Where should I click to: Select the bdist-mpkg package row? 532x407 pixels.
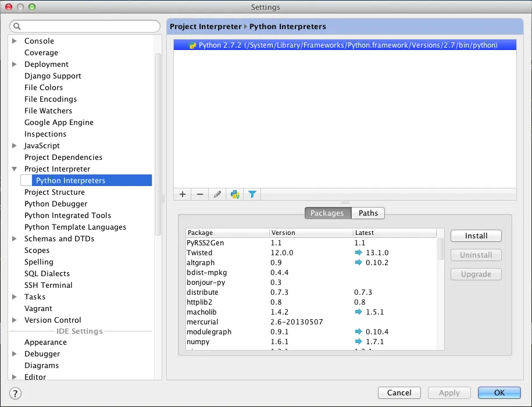click(x=312, y=272)
